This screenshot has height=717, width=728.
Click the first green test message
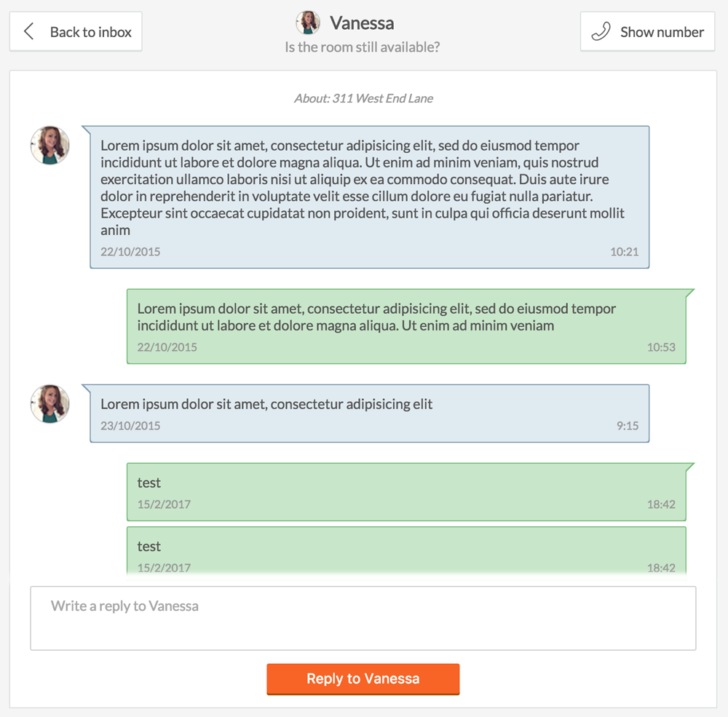pyautogui.click(x=406, y=491)
